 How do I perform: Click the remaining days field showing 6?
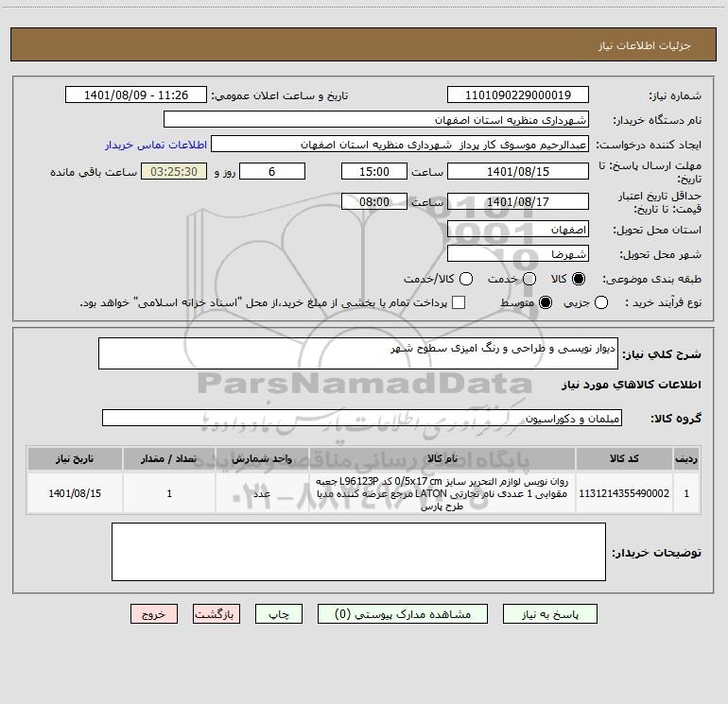coord(272,171)
